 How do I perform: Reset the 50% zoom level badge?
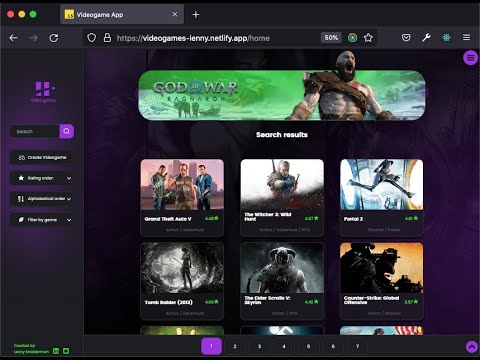pyautogui.click(x=331, y=38)
